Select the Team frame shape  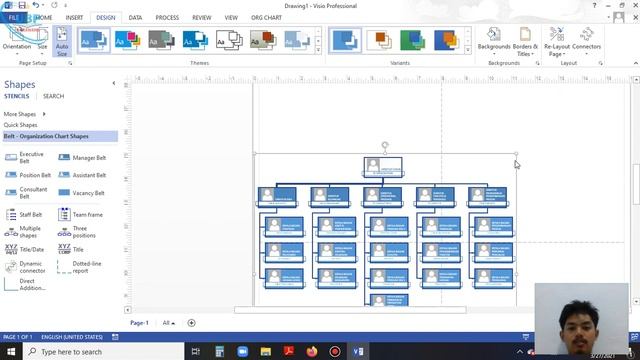[80, 215]
